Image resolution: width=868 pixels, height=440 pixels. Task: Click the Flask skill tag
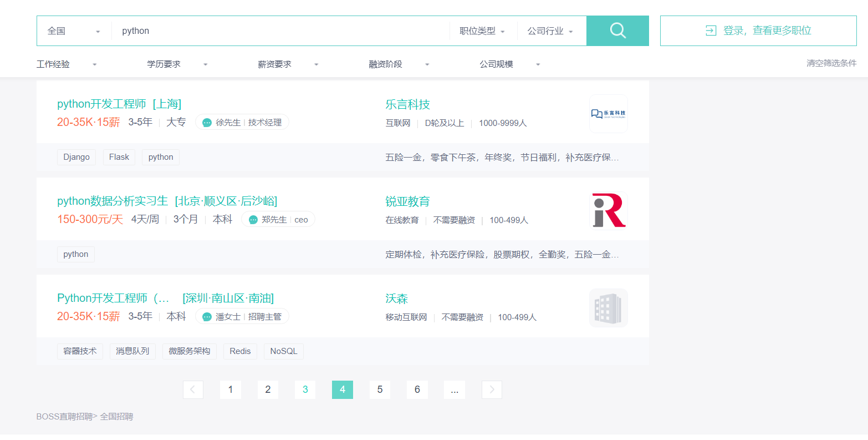[119, 157]
